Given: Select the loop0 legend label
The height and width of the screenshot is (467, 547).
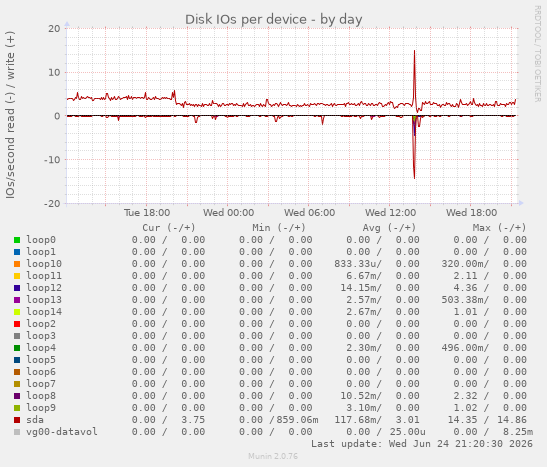Looking at the screenshot, I should pos(41,240).
